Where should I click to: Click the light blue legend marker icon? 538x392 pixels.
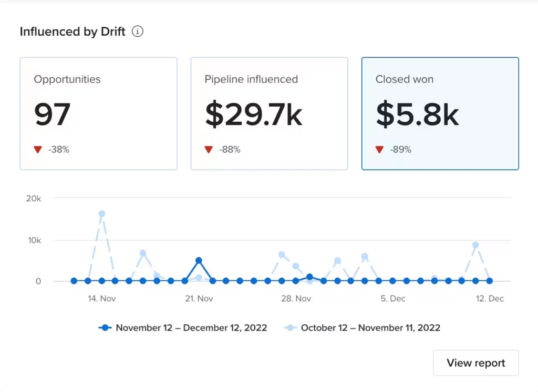[x=290, y=327]
